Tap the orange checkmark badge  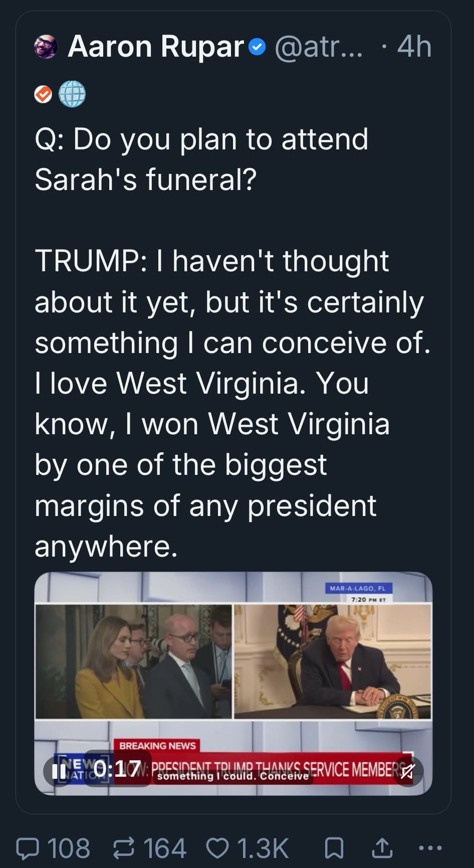(x=44, y=94)
